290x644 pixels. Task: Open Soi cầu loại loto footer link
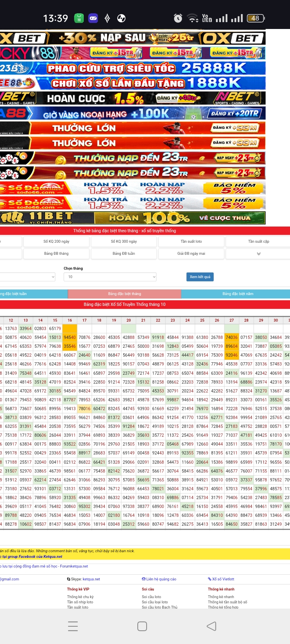pos(155,602)
